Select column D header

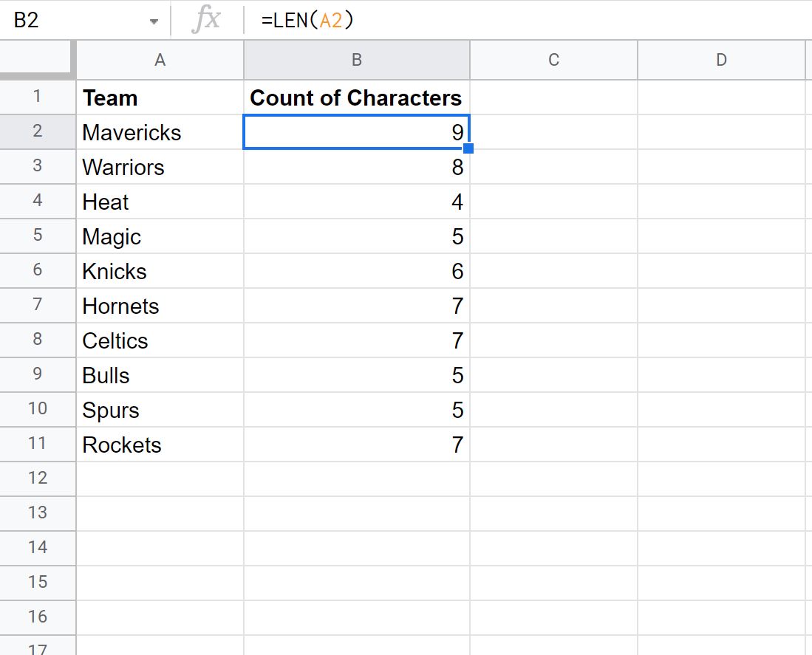click(x=720, y=61)
